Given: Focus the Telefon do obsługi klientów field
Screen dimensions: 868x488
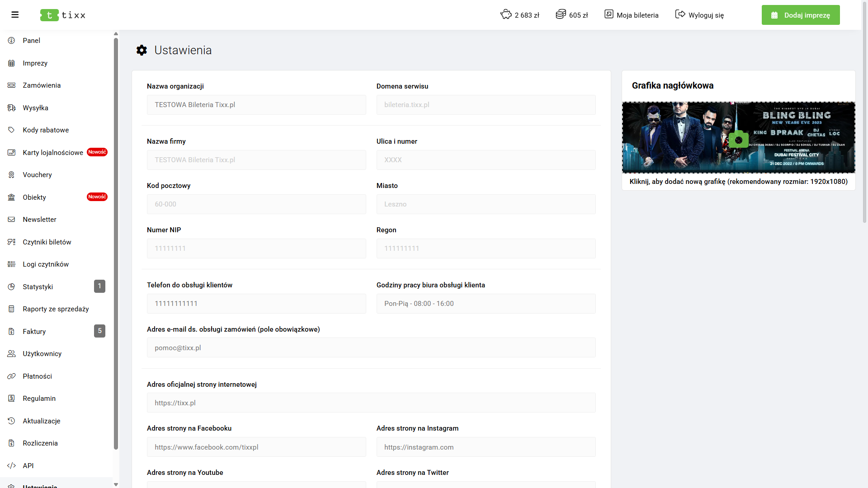Looking at the screenshot, I should coord(256,304).
